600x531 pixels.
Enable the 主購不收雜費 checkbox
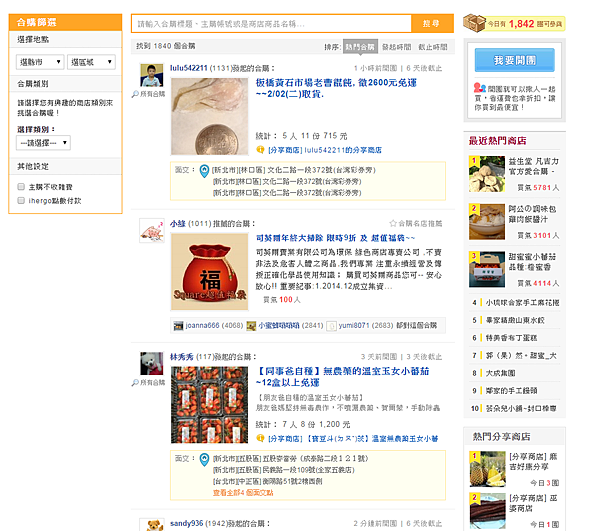click(x=21, y=187)
